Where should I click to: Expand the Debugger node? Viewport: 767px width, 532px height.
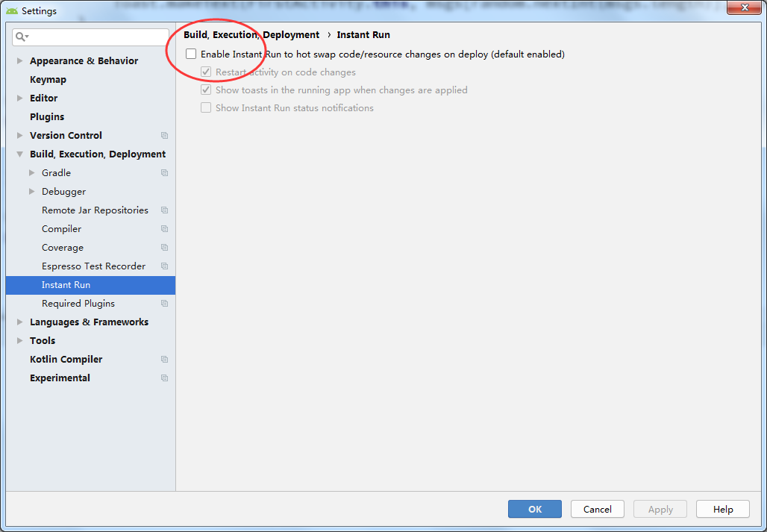pyautogui.click(x=32, y=191)
